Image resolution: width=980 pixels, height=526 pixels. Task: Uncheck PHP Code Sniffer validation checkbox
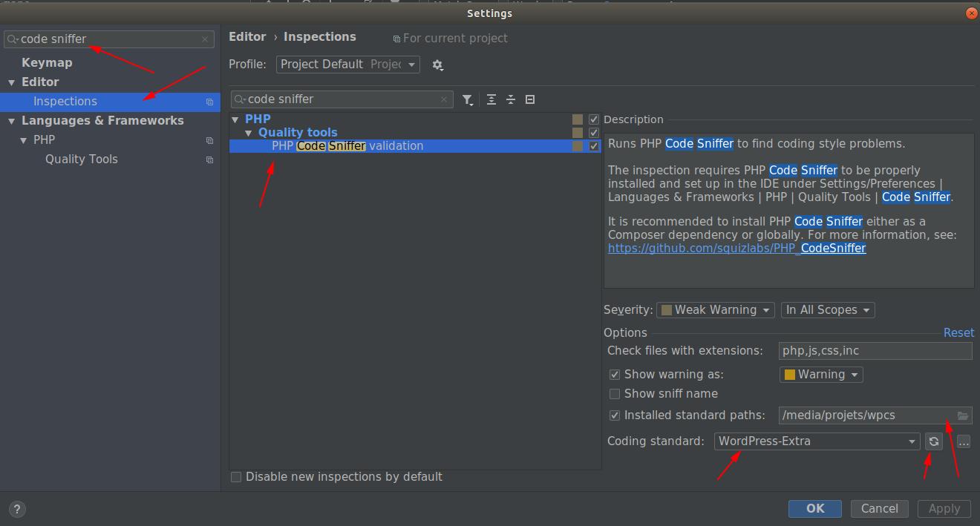point(594,146)
